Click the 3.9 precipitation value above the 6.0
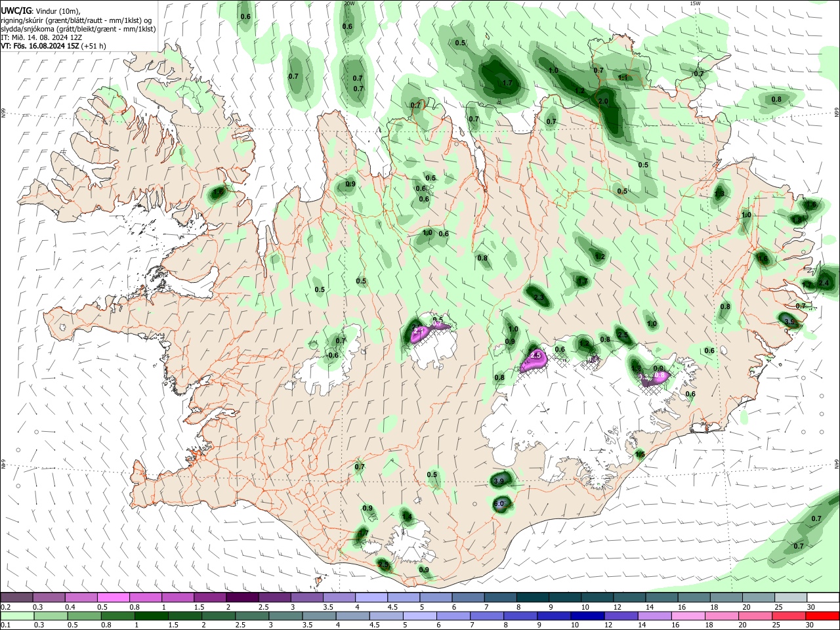 (498, 482)
